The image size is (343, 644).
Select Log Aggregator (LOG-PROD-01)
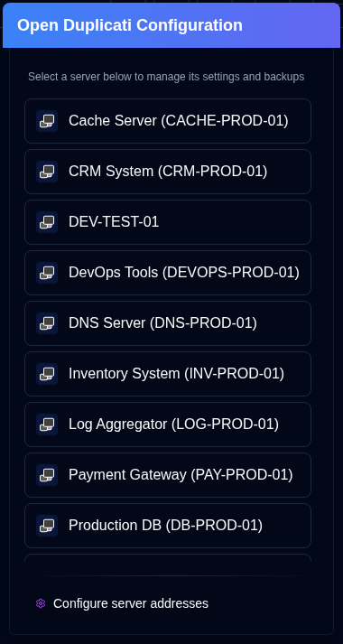pyautogui.click(x=168, y=424)
